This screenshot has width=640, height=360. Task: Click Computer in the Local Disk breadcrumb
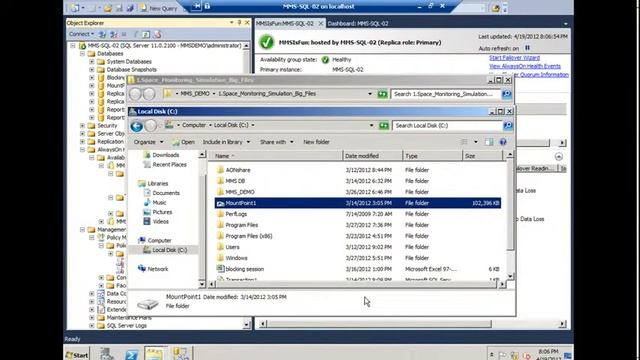[x=194, y=125]
